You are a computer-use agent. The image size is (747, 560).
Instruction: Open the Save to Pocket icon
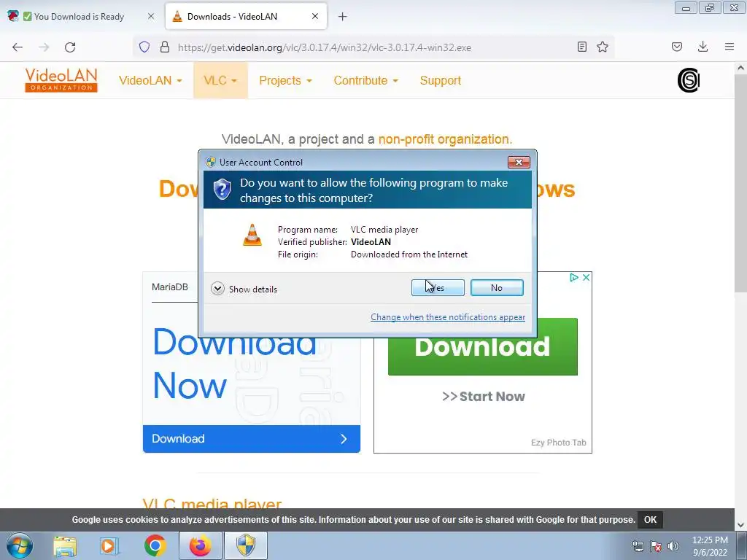tap(677, 47)
